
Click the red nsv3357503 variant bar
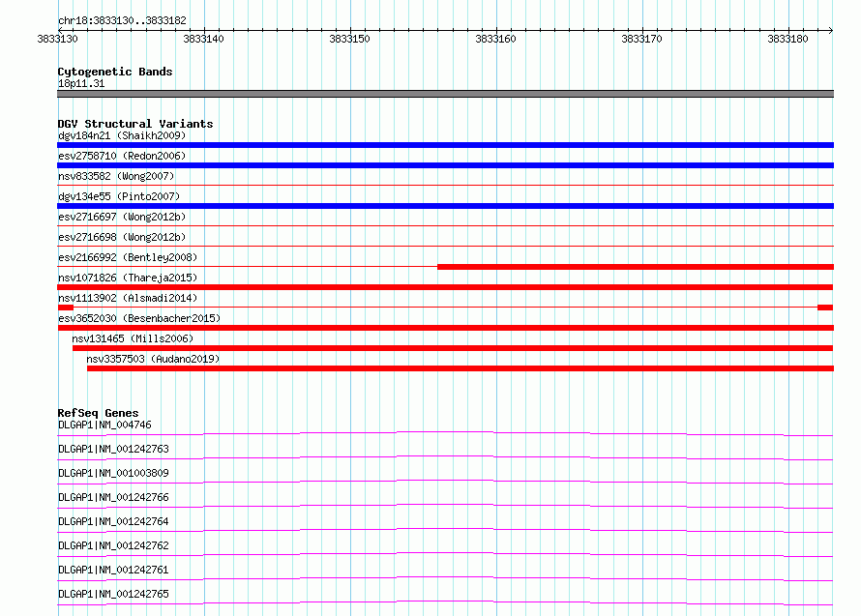[x=460, y=368]
